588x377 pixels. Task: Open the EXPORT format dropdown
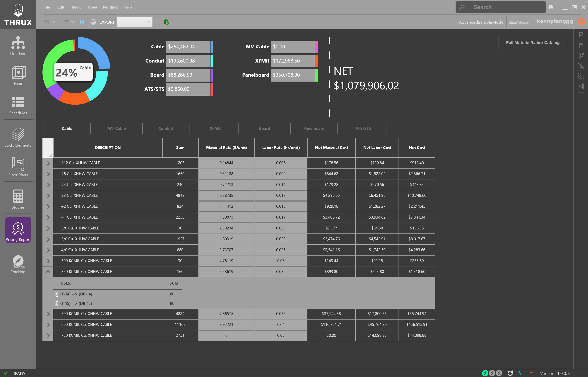134,22
